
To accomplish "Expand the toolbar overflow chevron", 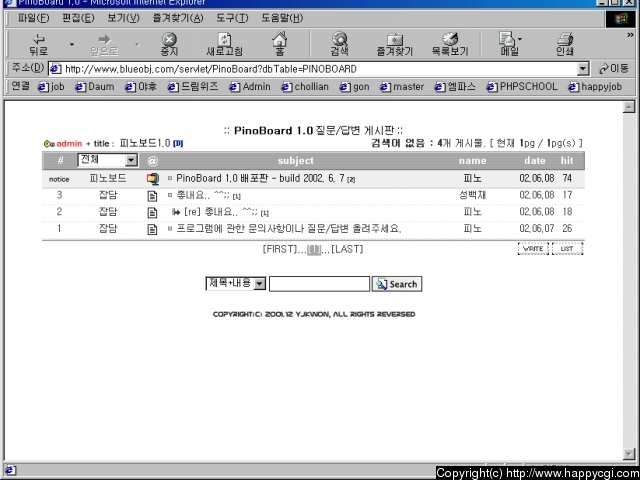I will (630, 35).
